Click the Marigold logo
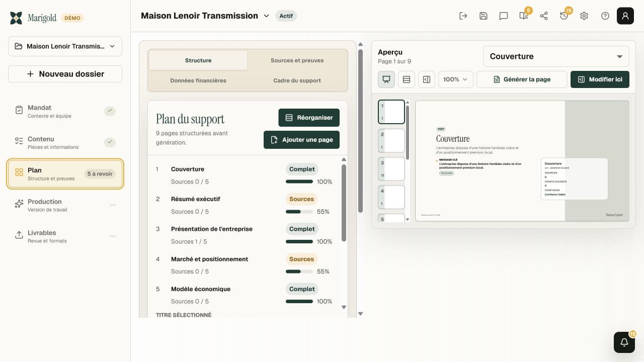 click(33, 18)
